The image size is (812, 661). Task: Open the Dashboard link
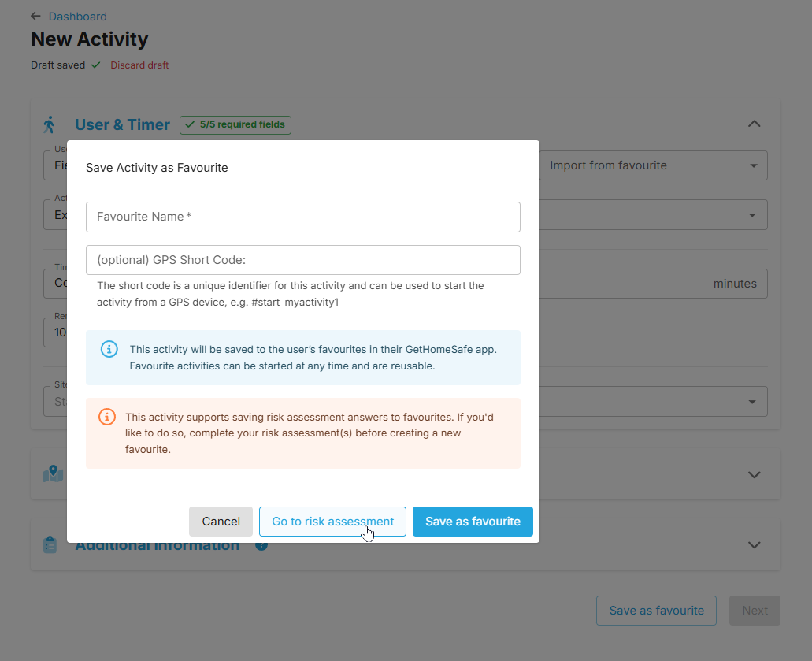[x=77, y=16]
